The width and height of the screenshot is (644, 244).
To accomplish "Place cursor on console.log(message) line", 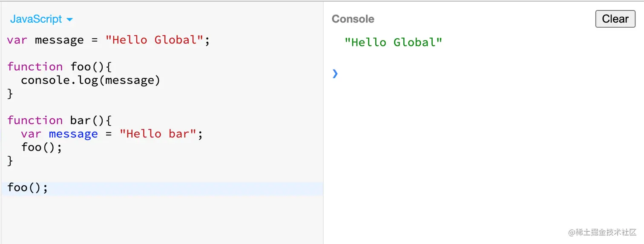I will tap(90, 80).
